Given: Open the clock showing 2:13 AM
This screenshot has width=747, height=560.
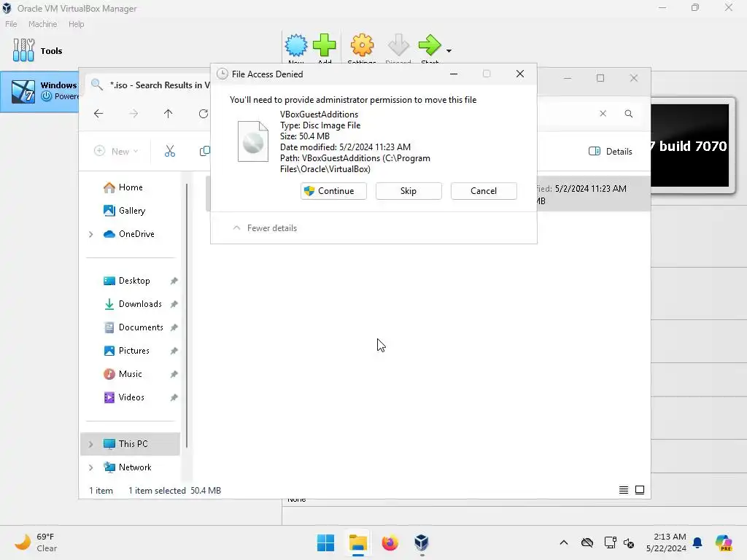Looking at the screenshot, I should [666, 542].
